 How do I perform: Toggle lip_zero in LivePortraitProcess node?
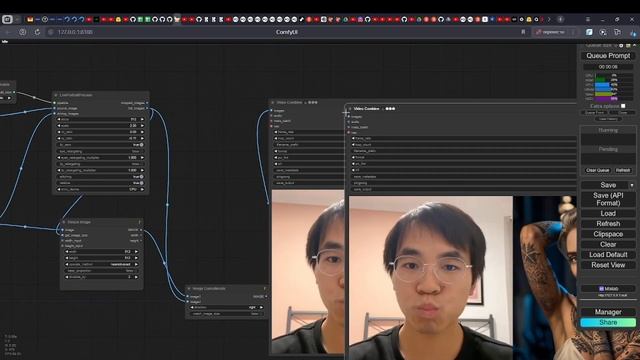tap(100, 144)
